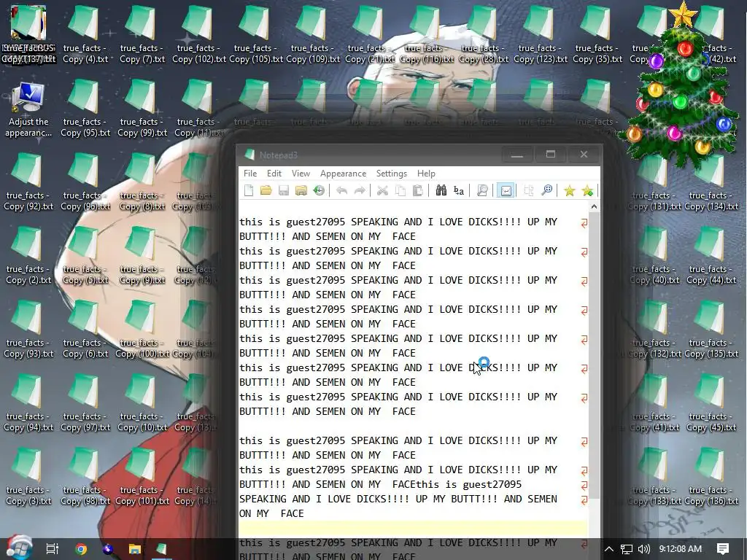Click the scrollbar up arrow in Notepad3
The height and width of the screenshot is (560, 747).
[x=594, y=206]
